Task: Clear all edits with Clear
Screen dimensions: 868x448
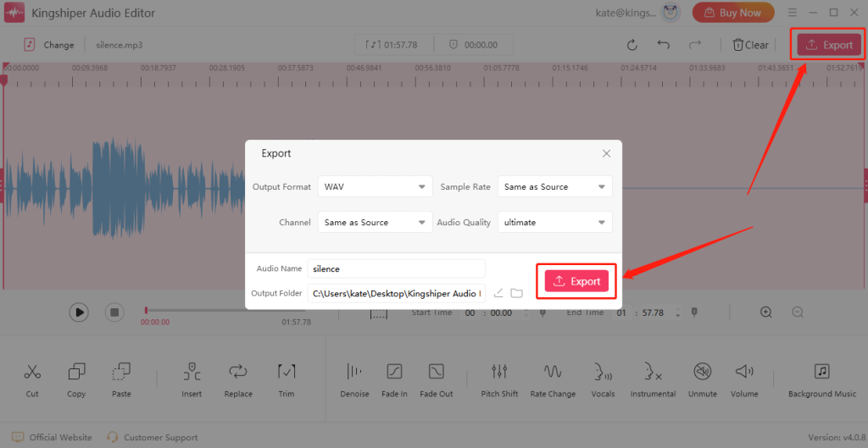Action: click(751, 45)
